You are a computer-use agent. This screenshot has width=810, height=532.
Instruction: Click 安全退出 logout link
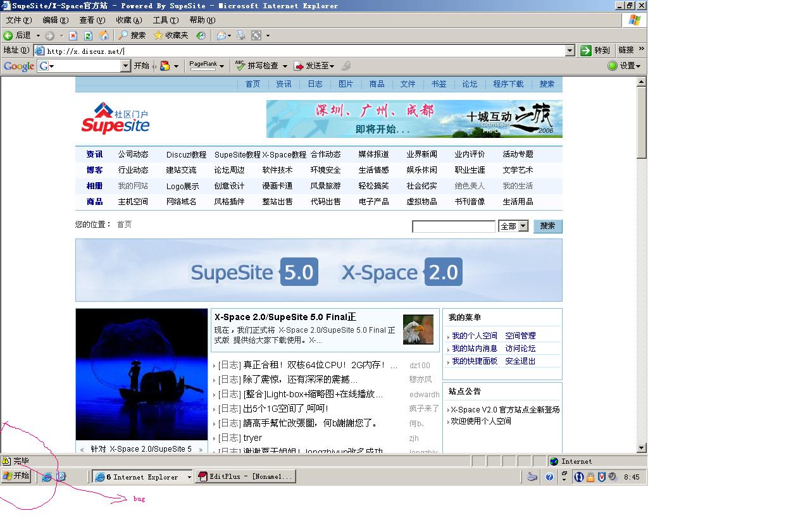click(x=520, y=361)
